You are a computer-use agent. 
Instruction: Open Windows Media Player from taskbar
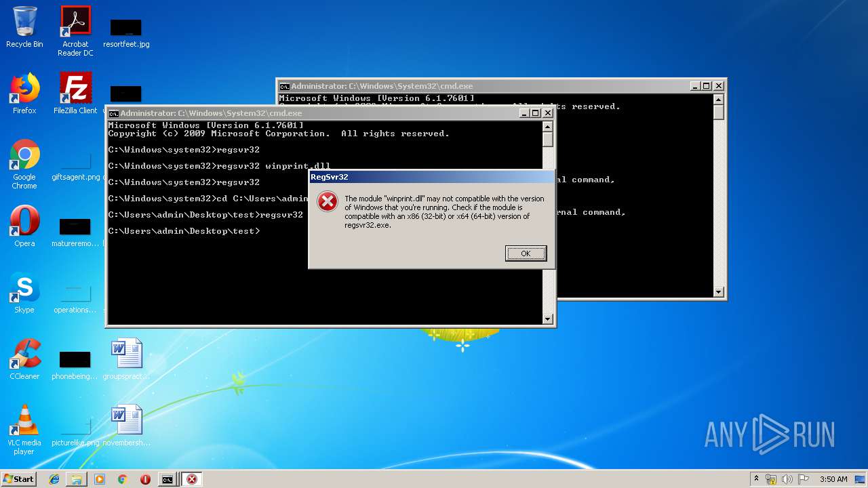100,479
